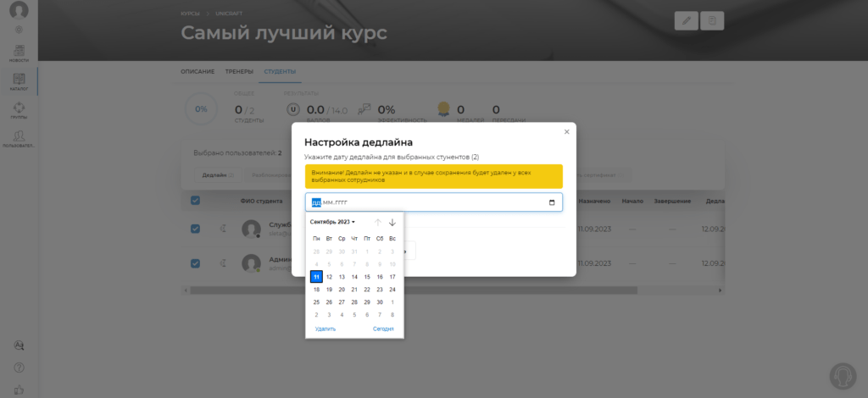This screenshot has width=868, height=398.
Task: Click the Дедлайн (2) action button
Action: pos(218,175)
